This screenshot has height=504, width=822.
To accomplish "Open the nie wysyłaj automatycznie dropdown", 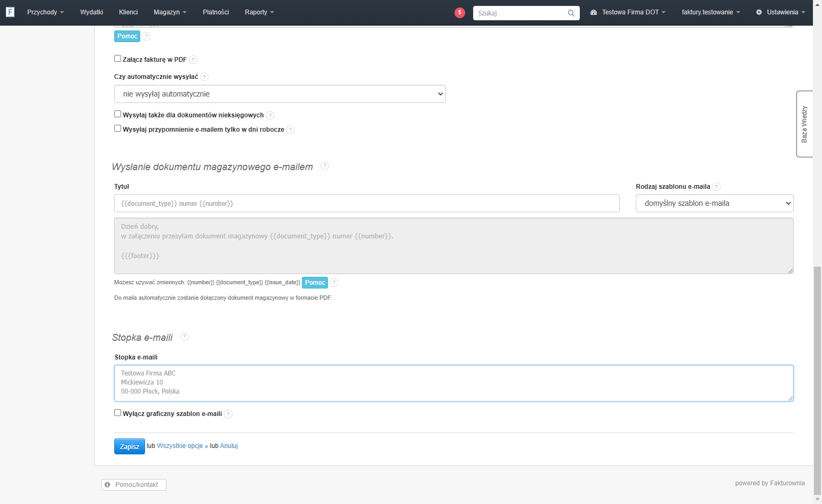I will coord(280,94).
